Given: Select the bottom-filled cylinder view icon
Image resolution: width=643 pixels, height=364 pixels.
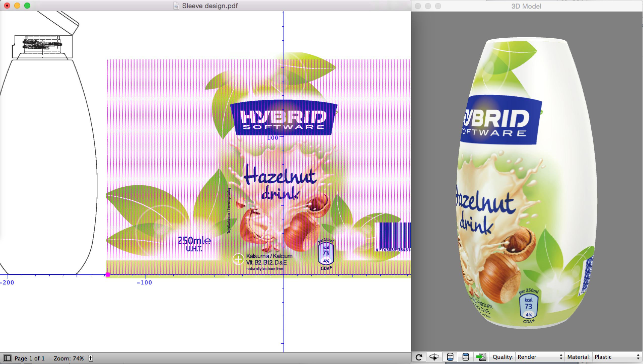Looking at the screenshot, I should click(450, 357).
